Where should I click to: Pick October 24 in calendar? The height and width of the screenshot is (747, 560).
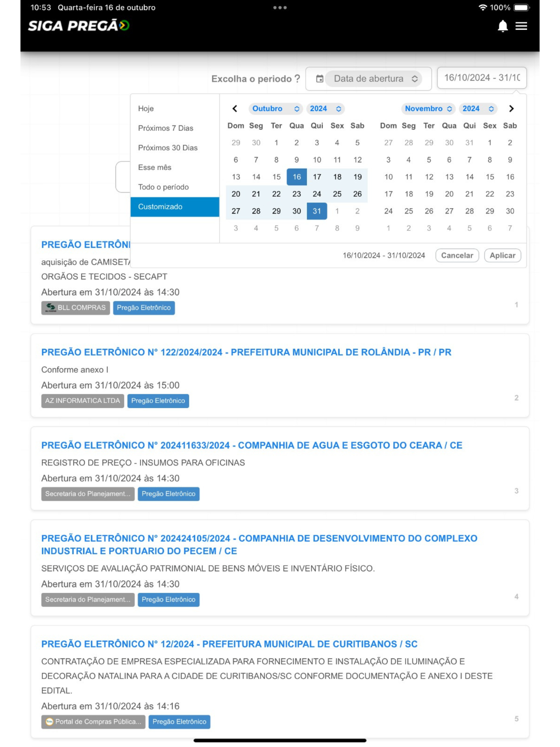click(317, 194)
